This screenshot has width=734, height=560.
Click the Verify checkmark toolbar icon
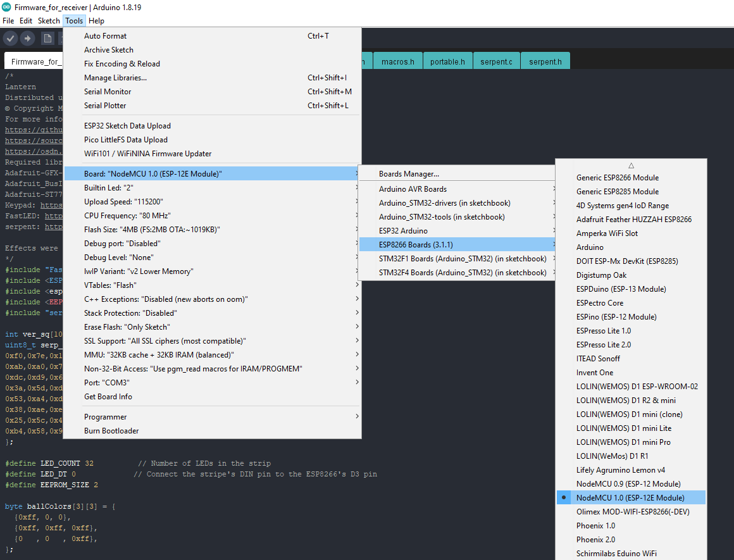(11, 39)
